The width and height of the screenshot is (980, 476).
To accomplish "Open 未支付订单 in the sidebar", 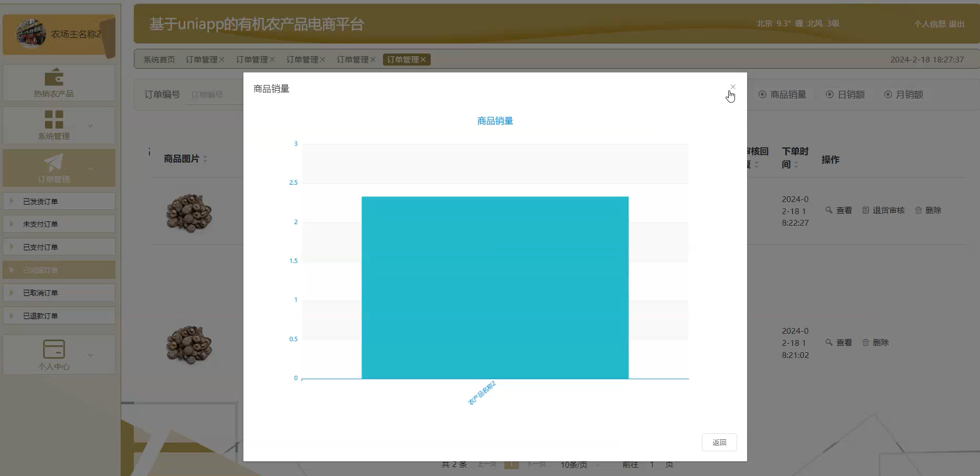I will point(59,224).
